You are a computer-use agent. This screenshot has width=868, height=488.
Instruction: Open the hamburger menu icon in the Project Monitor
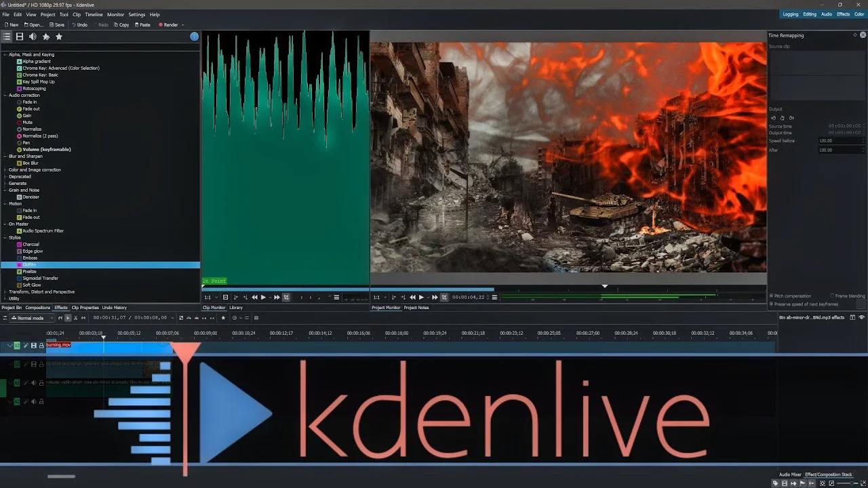[x=494, y=297]
